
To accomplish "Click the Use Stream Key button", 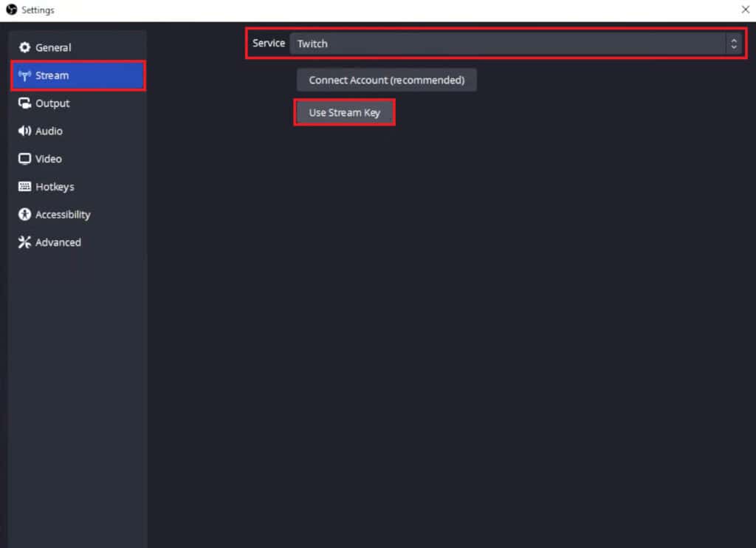I will 345,112.
